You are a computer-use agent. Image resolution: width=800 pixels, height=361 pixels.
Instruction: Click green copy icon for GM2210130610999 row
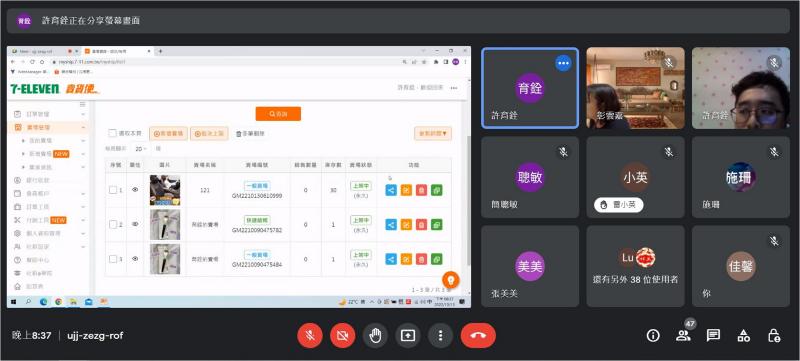coord(437,190)
